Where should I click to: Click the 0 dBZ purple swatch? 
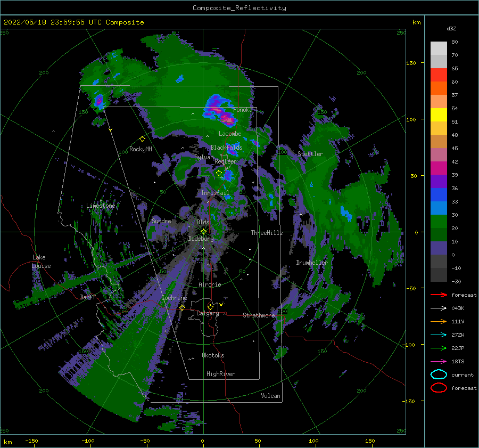pos(439,248)
